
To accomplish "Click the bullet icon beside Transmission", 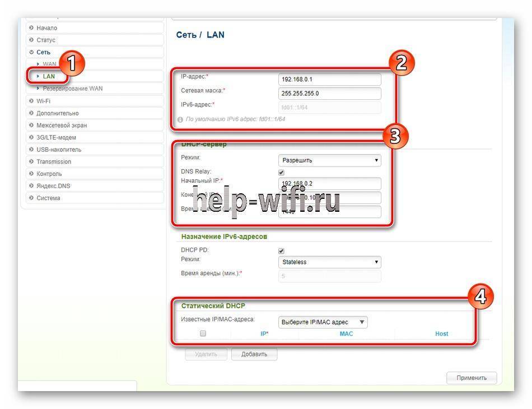I will point(31,161).
